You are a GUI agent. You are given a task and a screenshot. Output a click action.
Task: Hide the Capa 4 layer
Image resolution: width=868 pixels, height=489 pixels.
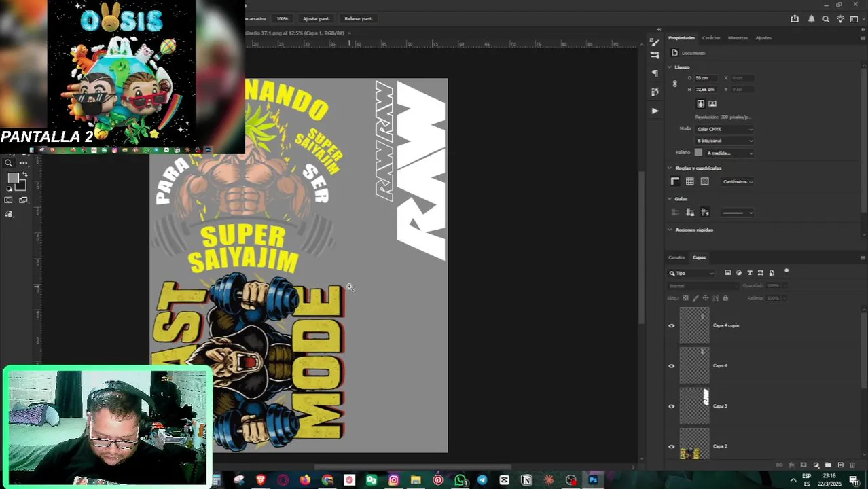click(672, 366)
